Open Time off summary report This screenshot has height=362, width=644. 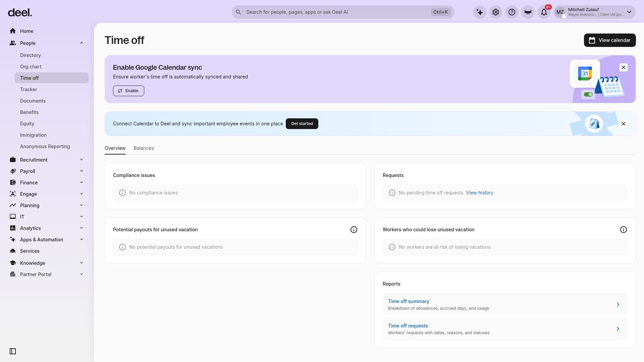click(505, 304)
